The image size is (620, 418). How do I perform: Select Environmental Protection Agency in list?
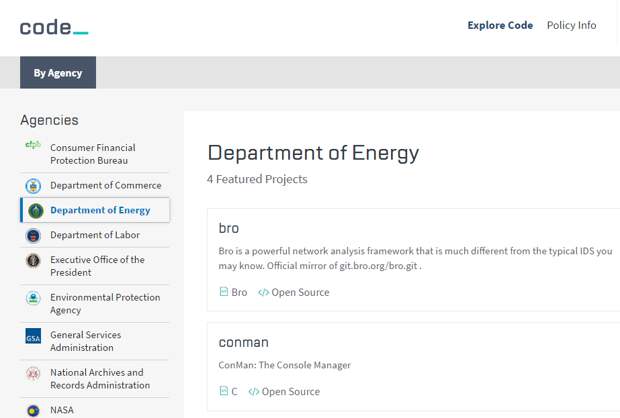click(x=95, y=304)
